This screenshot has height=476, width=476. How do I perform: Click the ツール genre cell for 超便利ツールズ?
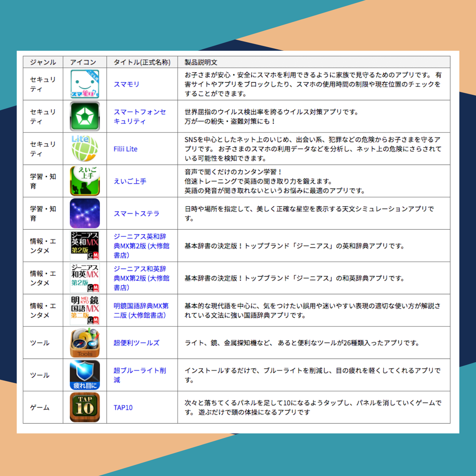43,343
